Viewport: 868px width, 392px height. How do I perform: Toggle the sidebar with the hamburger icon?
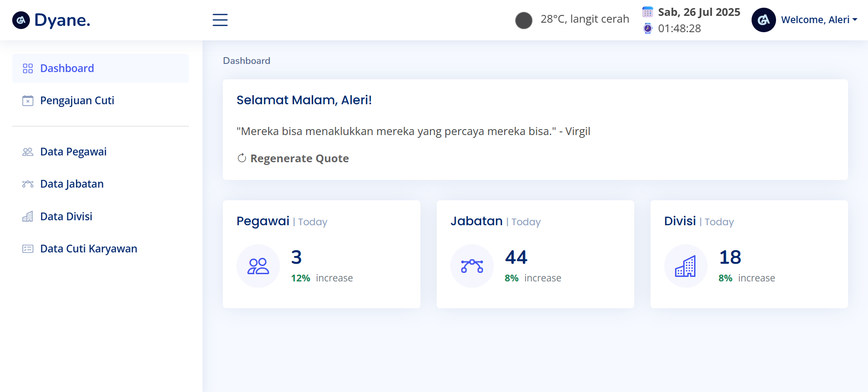pyautogui.click(x=220, y=20)
